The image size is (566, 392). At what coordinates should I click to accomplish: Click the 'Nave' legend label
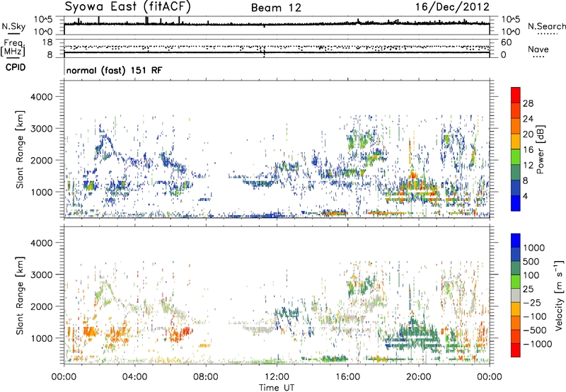538,50
